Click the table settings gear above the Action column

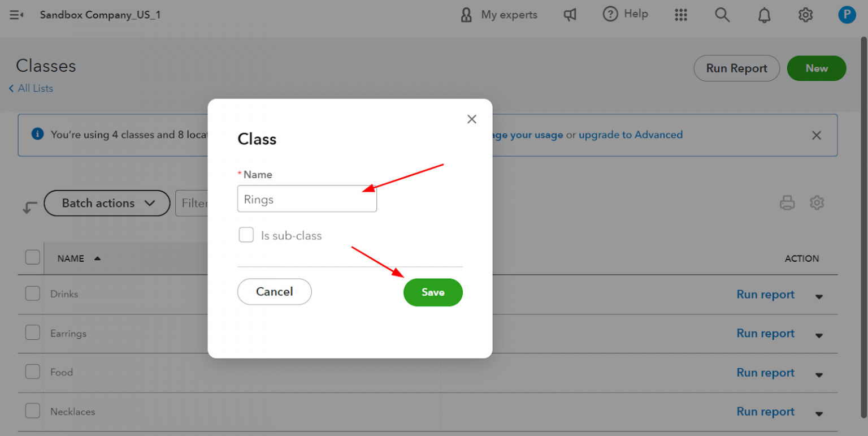pyautogui.click(x=817, y=202)
